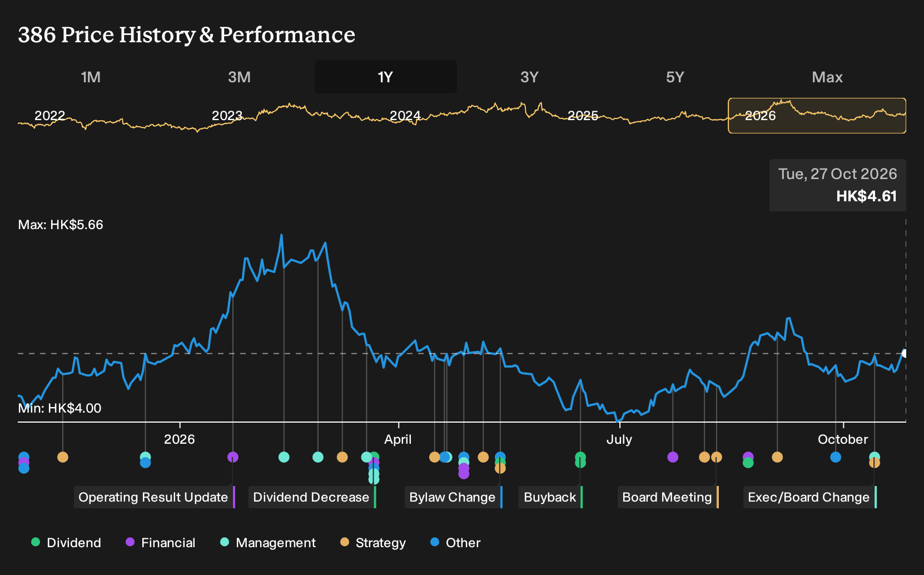Click the 2024 label on the overview chart
Screen dimensions: 924x575
coord(405,116)
